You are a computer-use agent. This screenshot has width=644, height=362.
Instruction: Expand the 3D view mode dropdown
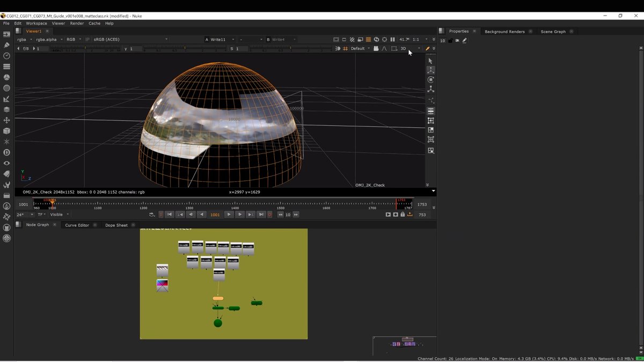[x=410, y=48]
